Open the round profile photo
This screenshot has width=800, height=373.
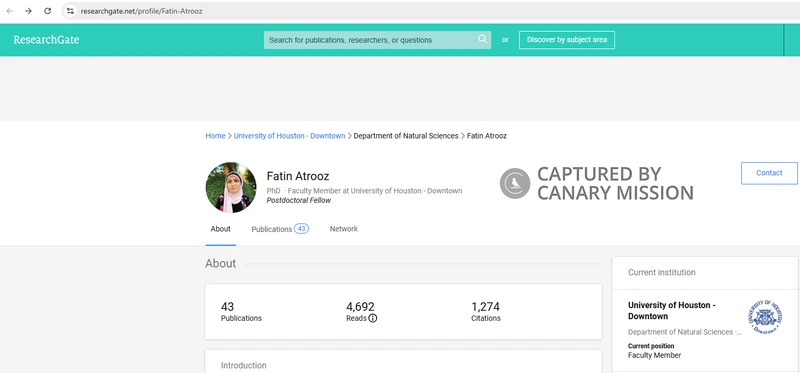(x=231, y=187)
